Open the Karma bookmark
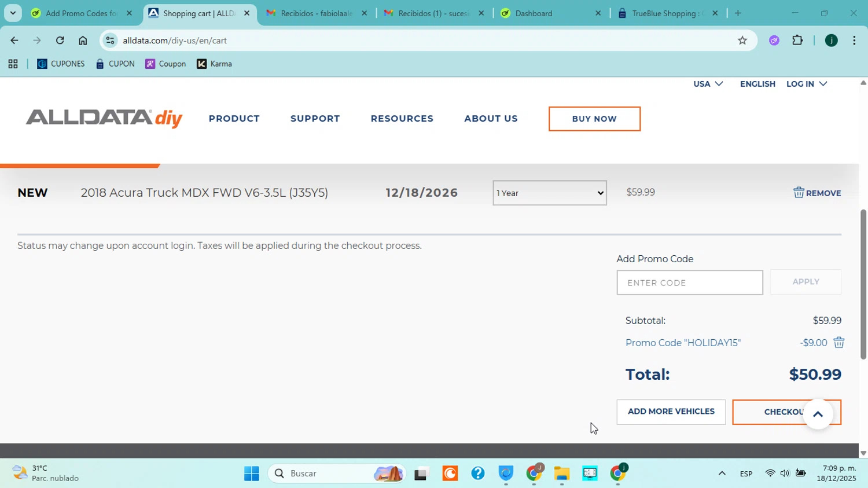Screen dimensions: 868x488 point(215,64)
